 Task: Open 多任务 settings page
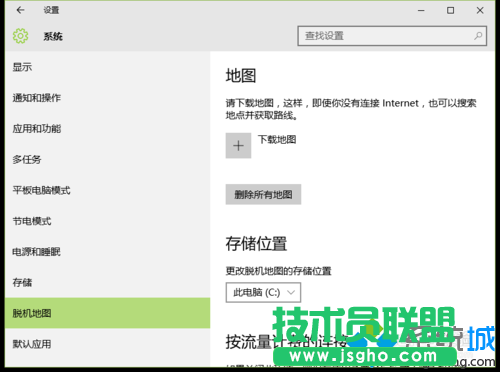click(107, 159)
